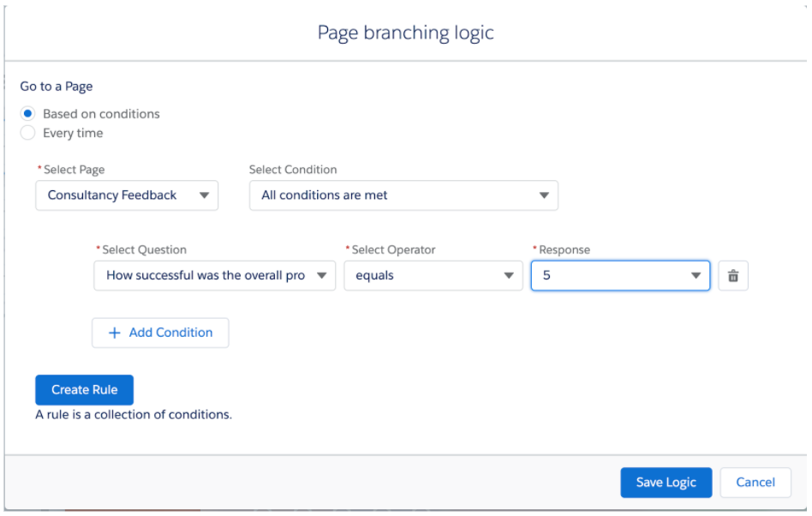The width and height of the screenshot is (812, 516).
Task: Click the Create Rule button
Action: click(x=85, y=390)
